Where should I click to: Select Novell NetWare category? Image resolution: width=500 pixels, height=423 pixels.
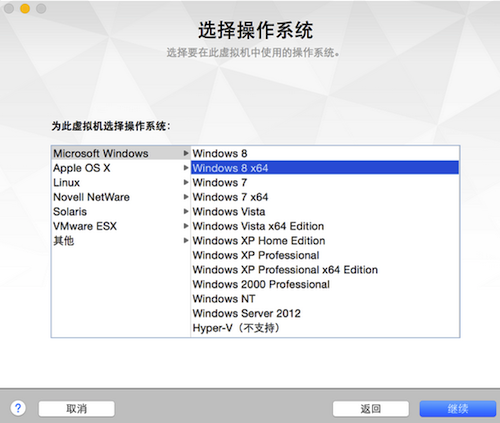(x=121, y=197)
